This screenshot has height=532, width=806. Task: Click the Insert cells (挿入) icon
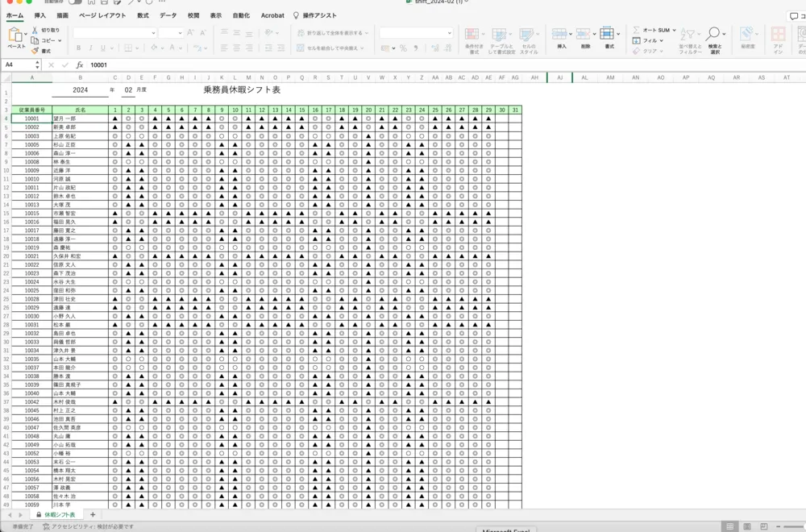(x=560, y=34)
